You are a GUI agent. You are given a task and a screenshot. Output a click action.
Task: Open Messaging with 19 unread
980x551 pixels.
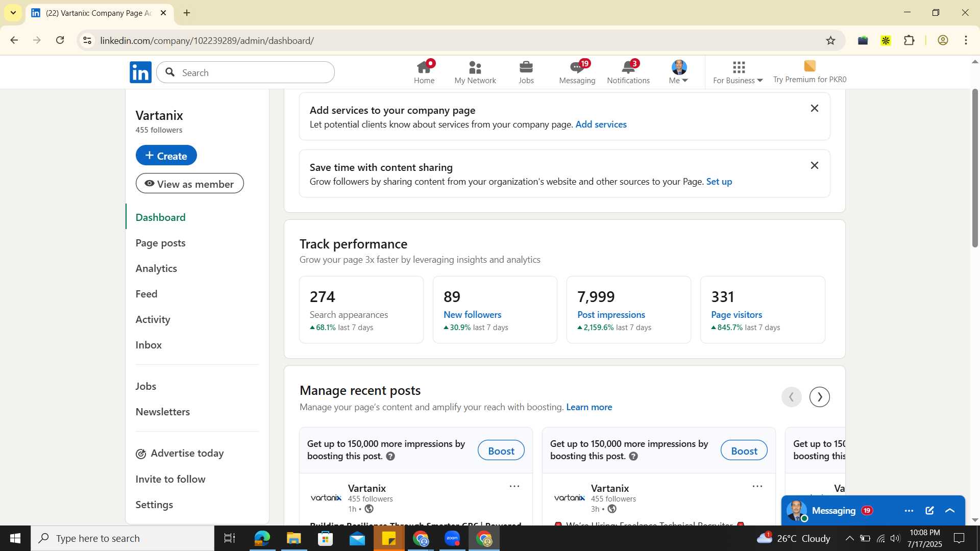point(577,72)
